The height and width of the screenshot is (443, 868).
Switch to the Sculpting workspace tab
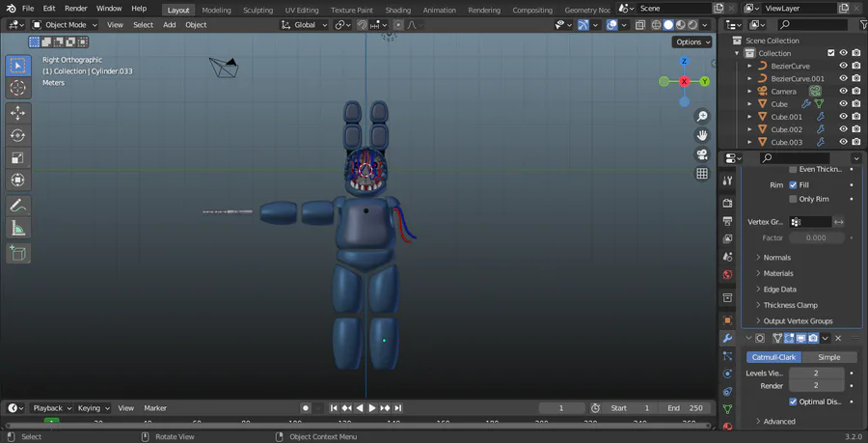(x=258, y=10)
